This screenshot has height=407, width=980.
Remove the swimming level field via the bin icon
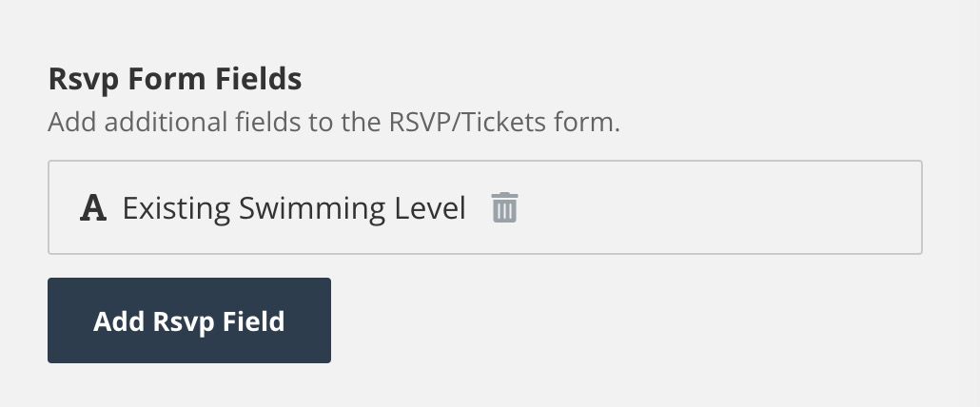point(504,207)
